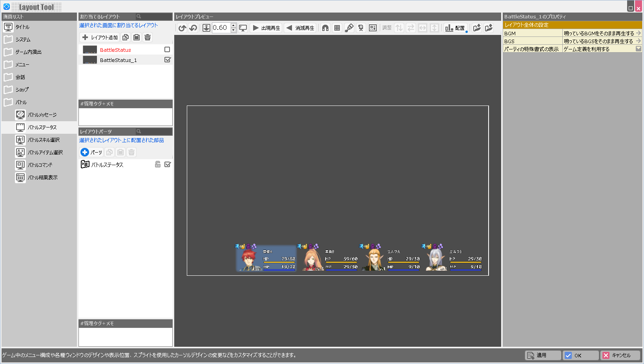Image resolution: width=644 pixels, height=364 pixels.
Task: Click the lock icon on バトルステータス part
Action: [158, 164]
